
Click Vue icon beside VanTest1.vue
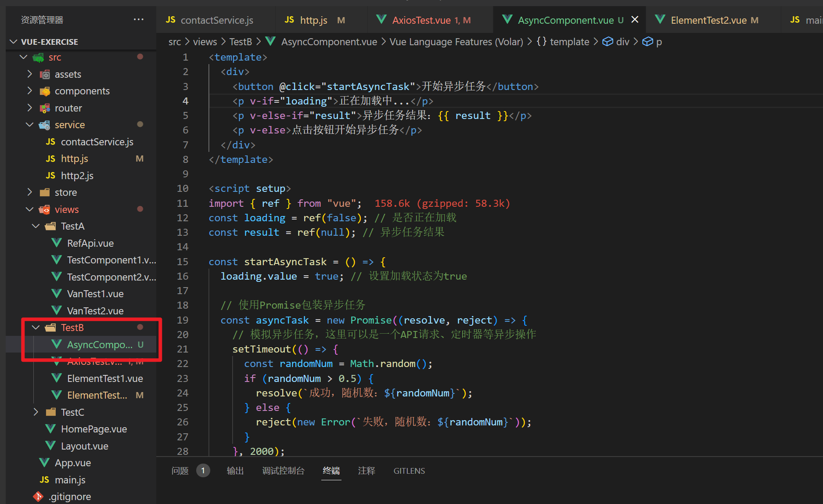(x=57, y=294)
